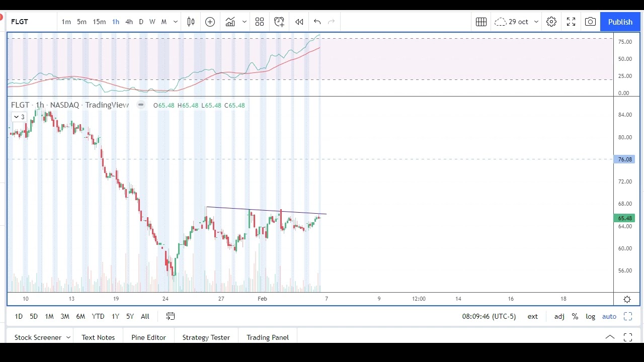This screenshot has height=362, width=644.
Task: Set date range to YTD
Action: (x=98, y=316)
